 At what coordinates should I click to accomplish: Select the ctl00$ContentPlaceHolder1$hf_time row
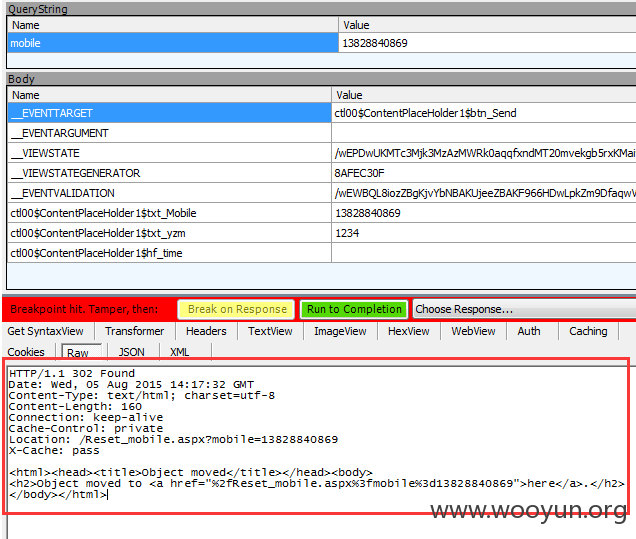[170, 253]
